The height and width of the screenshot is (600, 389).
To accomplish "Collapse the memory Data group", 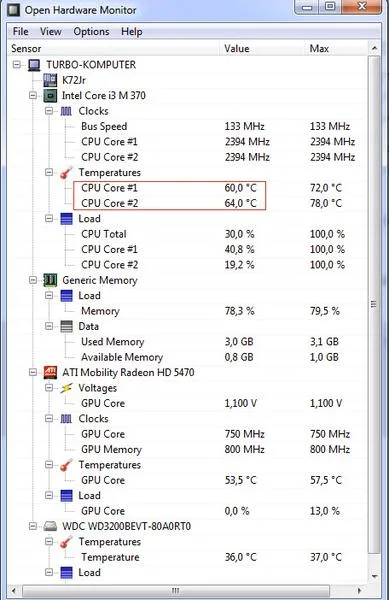I will (49, 326).
